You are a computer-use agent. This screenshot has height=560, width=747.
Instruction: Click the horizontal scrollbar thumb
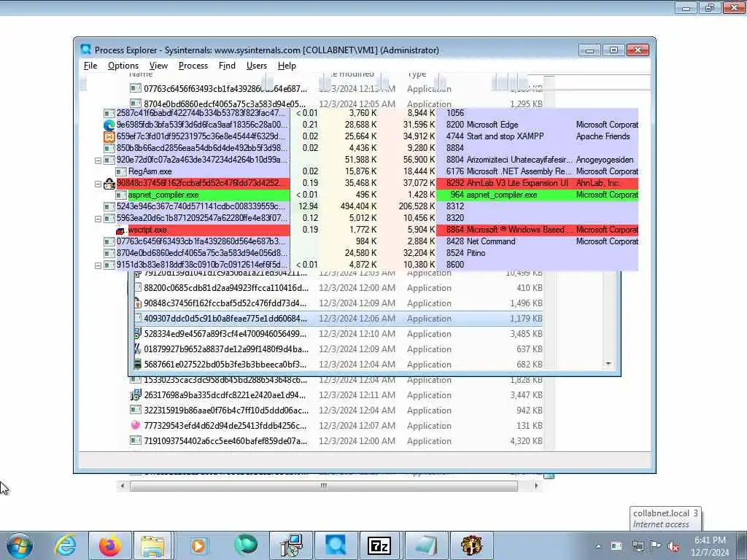click(x=323, y=486)
